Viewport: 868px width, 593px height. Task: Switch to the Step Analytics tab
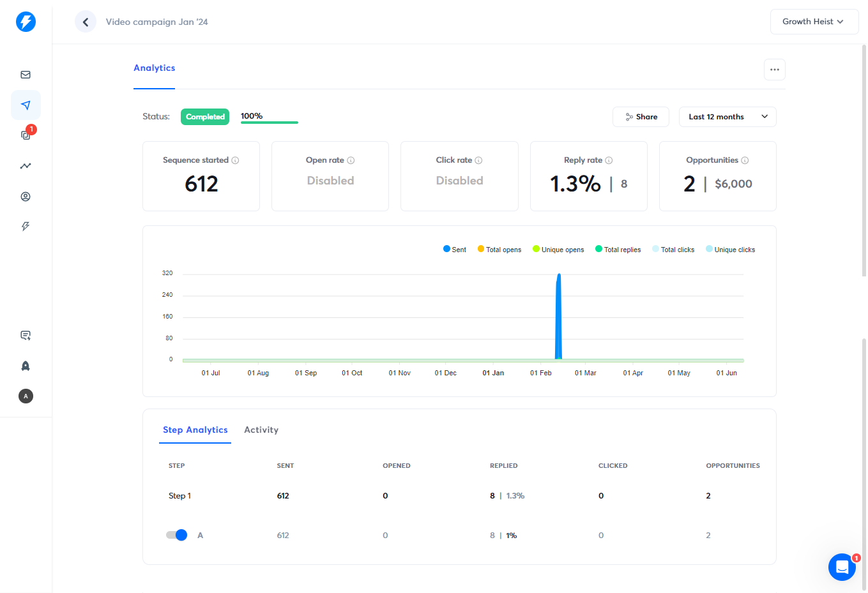coord(195,430)
